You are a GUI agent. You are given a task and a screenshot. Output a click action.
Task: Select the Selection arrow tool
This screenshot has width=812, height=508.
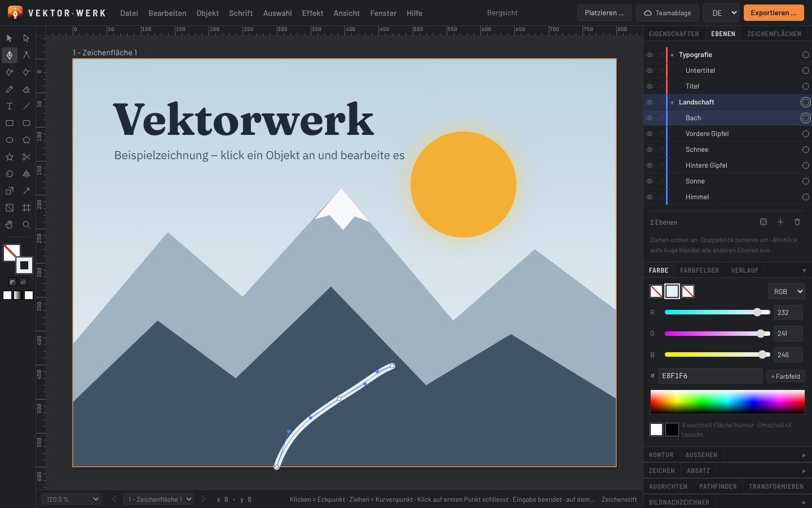10,38
